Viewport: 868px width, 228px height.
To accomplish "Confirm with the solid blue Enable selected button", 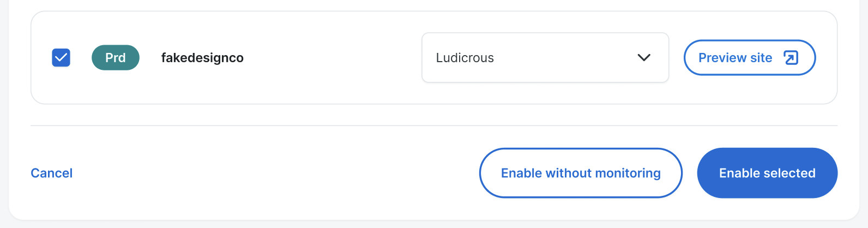I will click(767, 173).
